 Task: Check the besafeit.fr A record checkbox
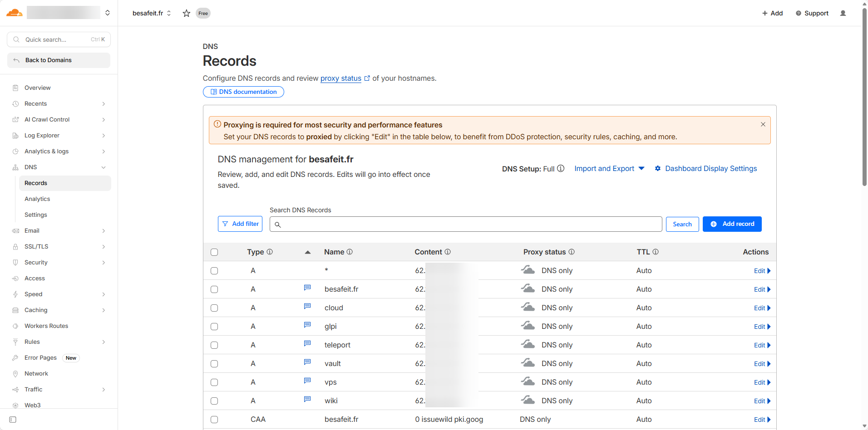point(214,289)
